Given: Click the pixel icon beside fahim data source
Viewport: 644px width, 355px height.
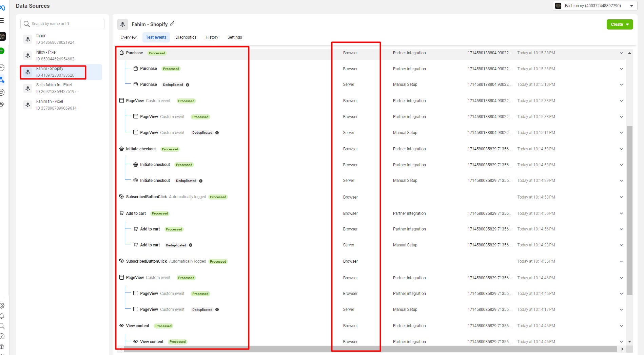Looking at the screenshot, I should click(28, 39).
